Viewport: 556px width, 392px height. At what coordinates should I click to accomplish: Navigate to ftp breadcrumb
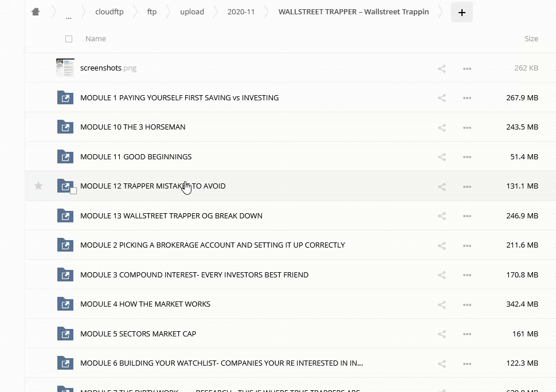coord(152,11)
